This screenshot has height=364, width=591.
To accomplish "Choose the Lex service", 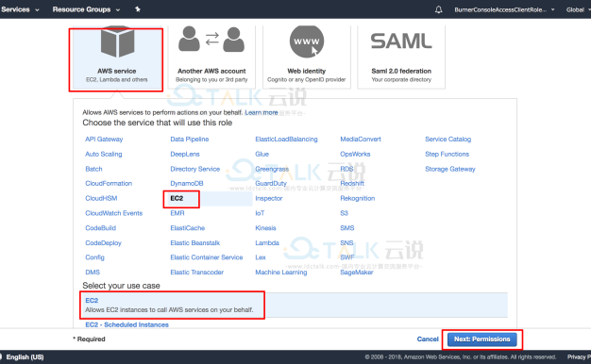I will pos(261,257).
